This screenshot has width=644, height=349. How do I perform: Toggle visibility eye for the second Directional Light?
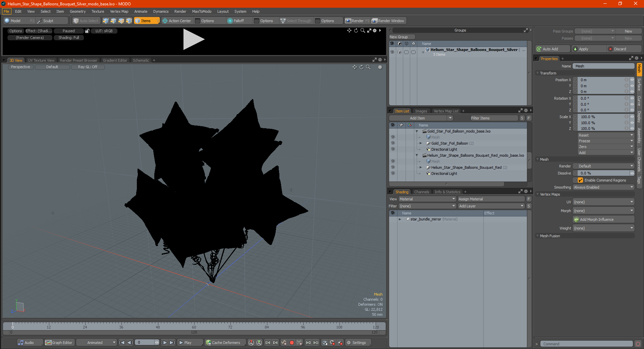(393, 173)
